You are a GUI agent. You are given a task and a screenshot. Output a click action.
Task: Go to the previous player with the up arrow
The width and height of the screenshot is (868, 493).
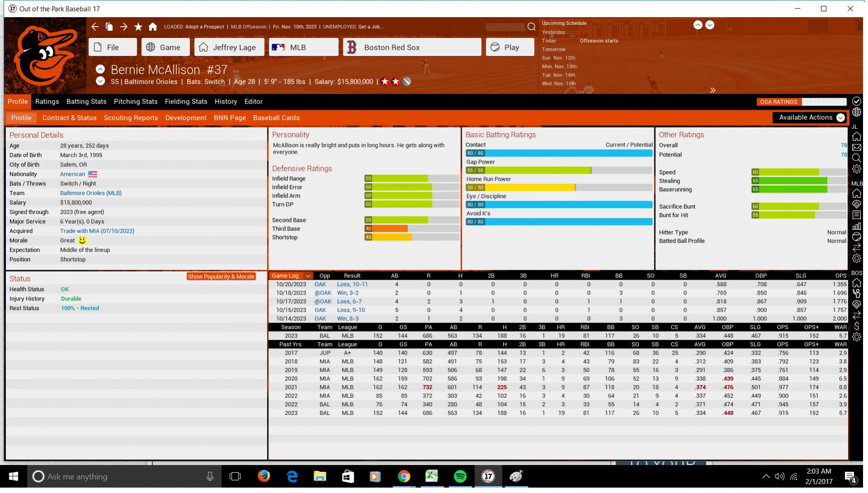click(100, 69)
